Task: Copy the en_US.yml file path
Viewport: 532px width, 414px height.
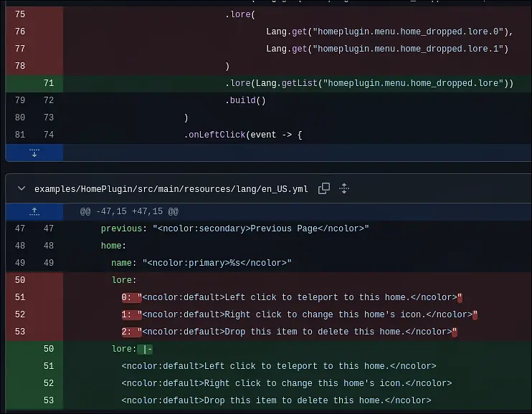Action: tap(324, 188)
